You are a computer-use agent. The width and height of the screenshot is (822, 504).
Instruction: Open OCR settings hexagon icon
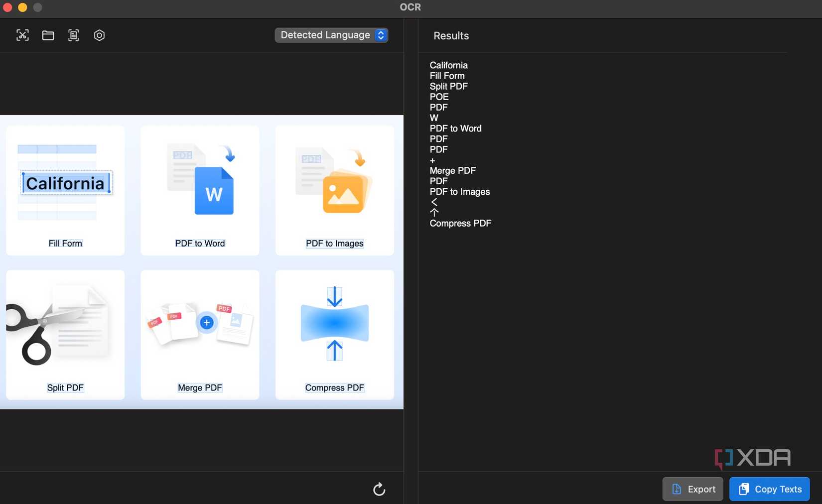pos(99,35)
